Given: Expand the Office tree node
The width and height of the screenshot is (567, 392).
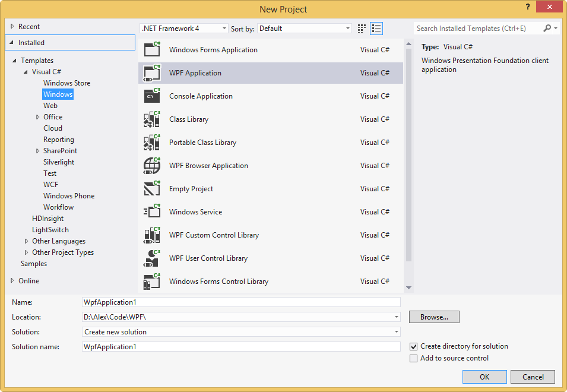Looking at the screenshot, I should point(37,117).
